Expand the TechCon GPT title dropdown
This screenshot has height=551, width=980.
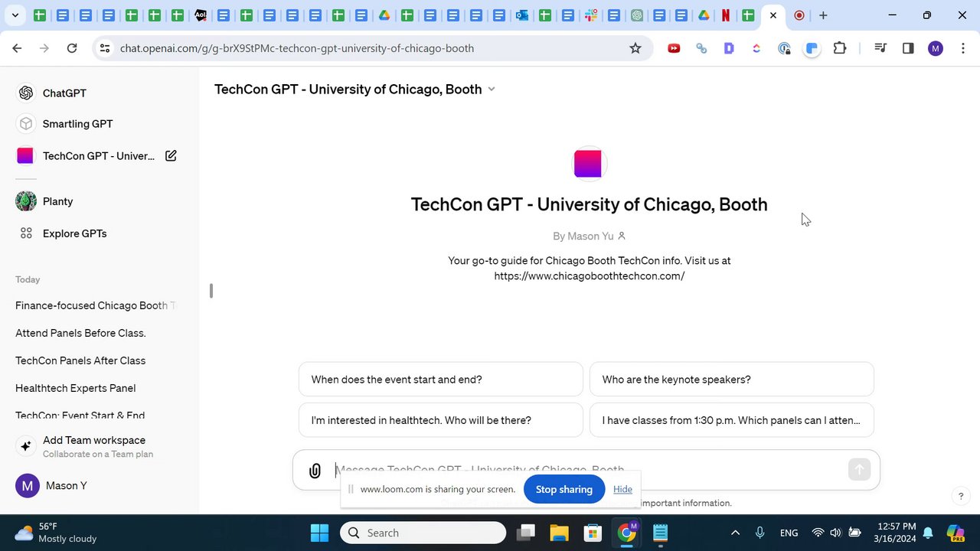point(492,90)
